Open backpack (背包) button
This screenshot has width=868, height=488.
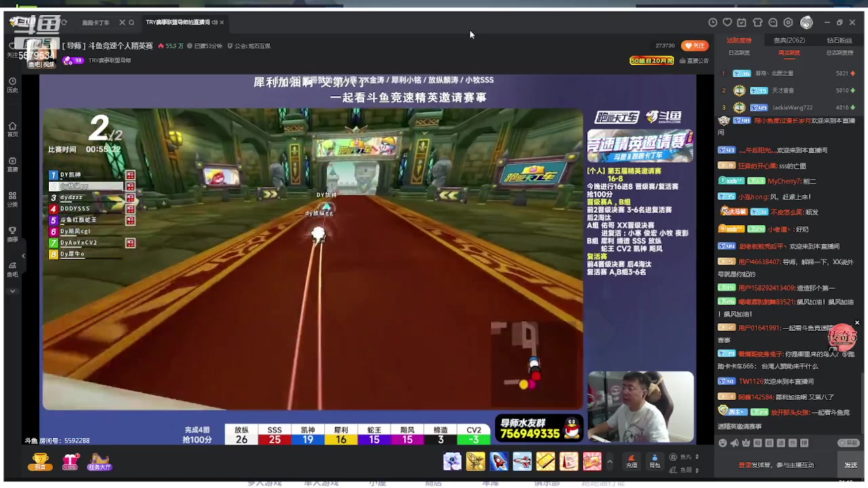point(654,462)
